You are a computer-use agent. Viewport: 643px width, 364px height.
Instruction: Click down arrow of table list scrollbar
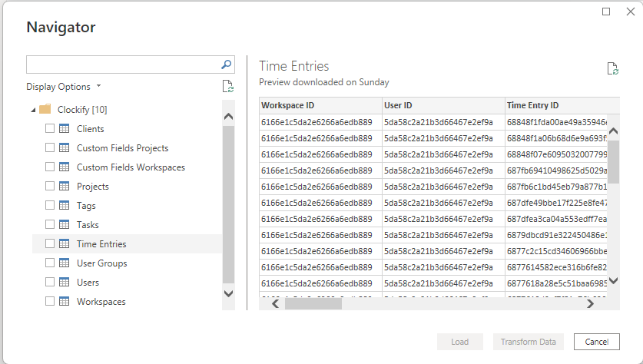pos(228,293)
